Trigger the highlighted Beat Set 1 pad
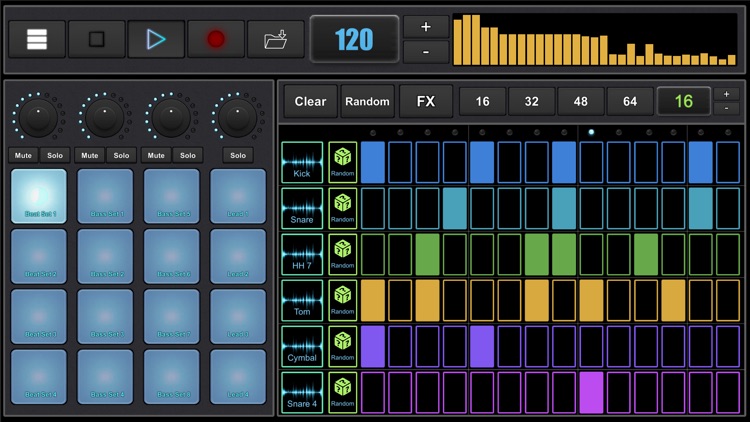Screen dimensions: 750x422 tap(39, 196)
